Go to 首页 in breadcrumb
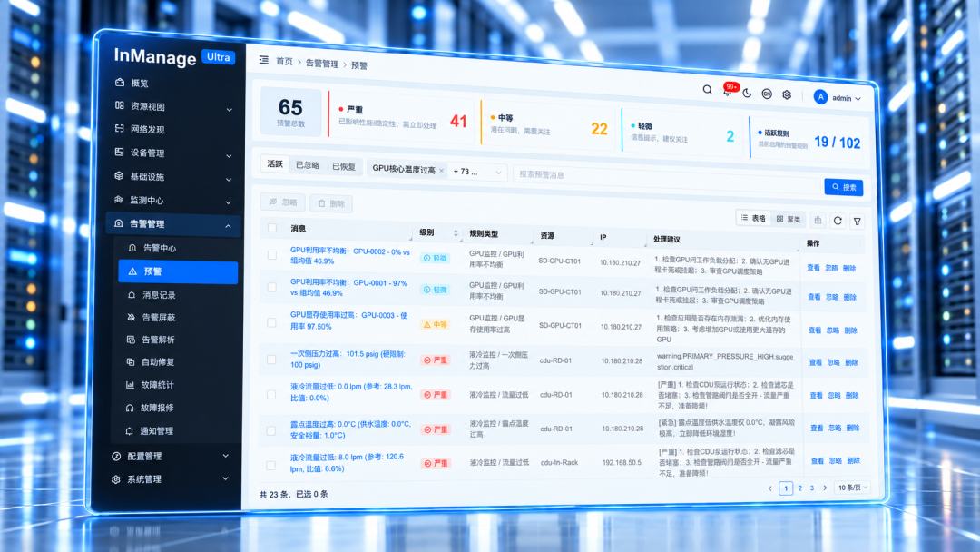980x552 pixels. tap(284, 61)
